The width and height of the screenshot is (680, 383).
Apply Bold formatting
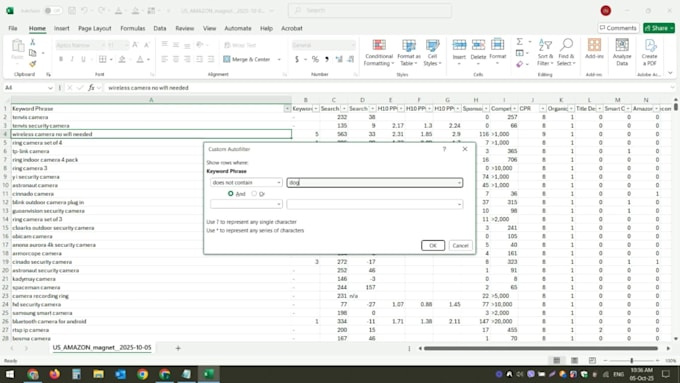61,59
